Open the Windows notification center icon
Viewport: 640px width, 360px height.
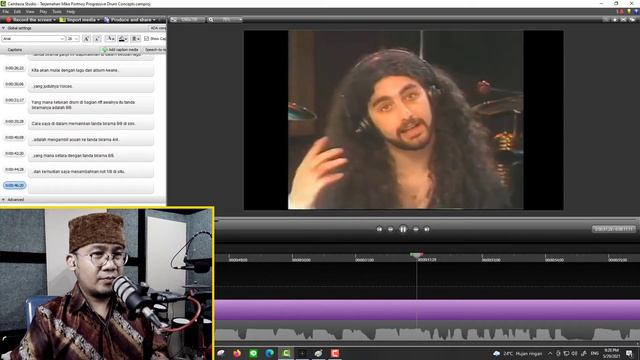pos(629,353)
